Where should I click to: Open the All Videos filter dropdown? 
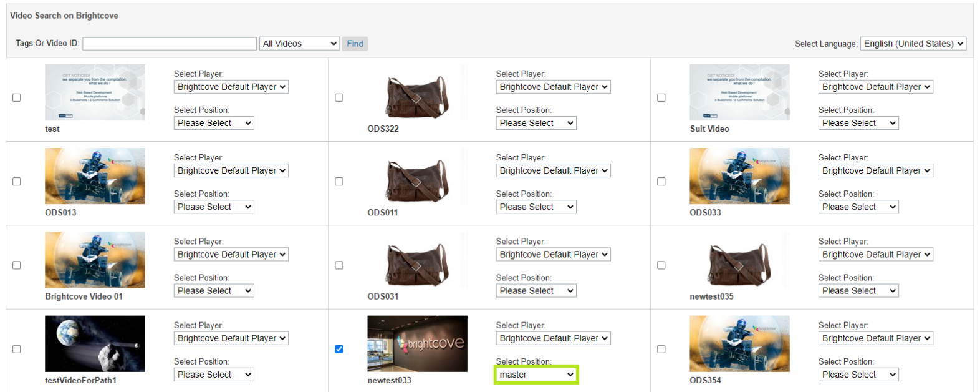pos(300,44)
